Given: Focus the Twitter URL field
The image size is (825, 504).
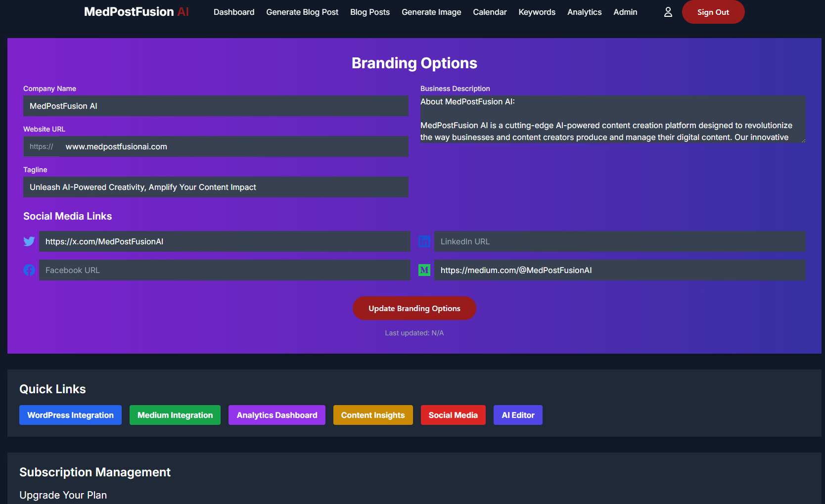Looking at the screenshot, I should point(225,241).
